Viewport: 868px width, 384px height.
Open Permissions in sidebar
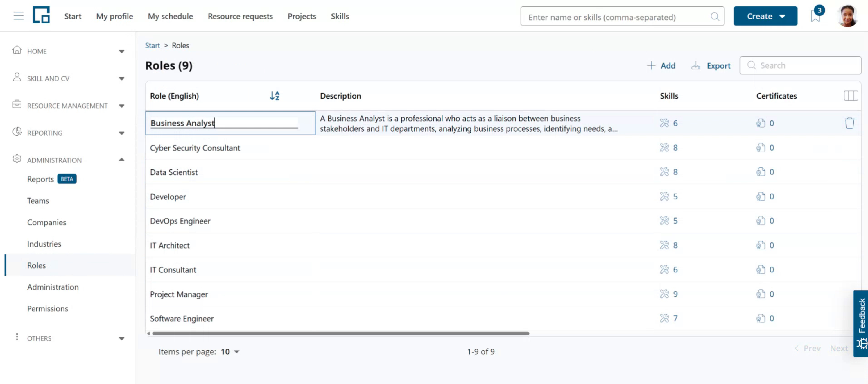(48, 308)
